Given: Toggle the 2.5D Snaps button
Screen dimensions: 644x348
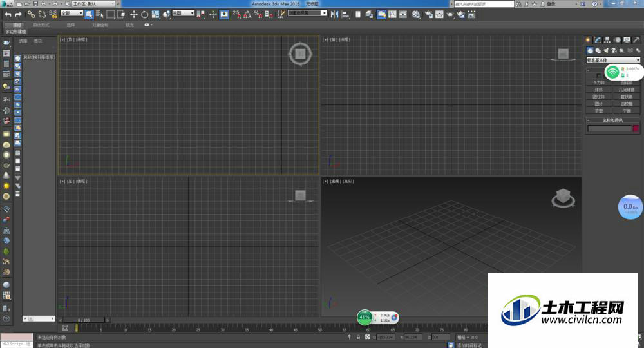Looking at the screenshot, I should pyautogui.click(x=236, y=14).
